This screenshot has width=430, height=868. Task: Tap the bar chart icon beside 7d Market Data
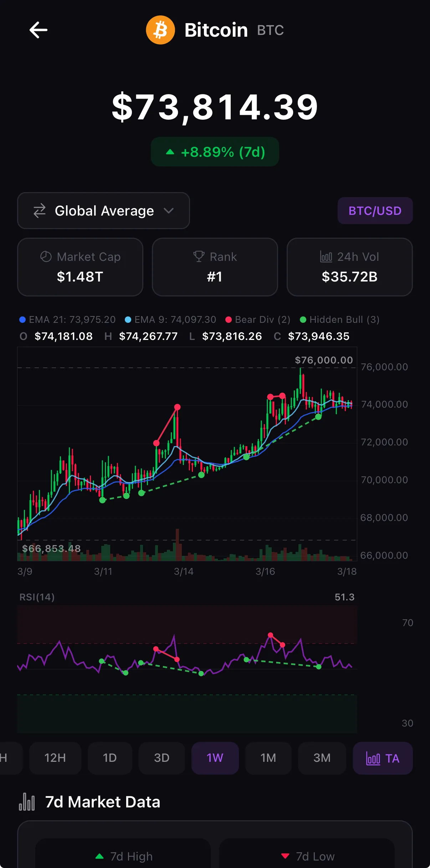pos(27,802)
